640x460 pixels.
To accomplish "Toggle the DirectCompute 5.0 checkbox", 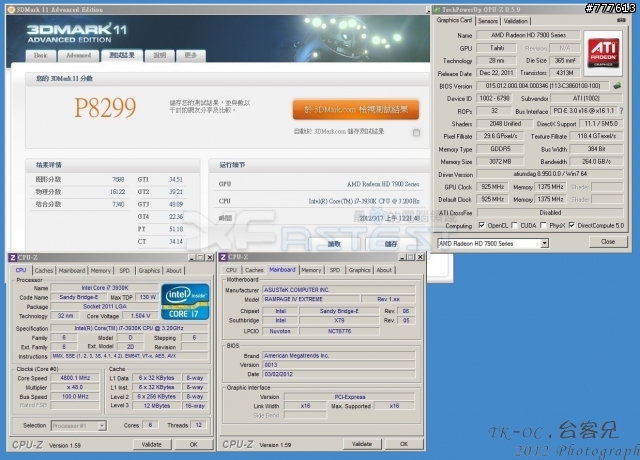I will coord(572,225).
